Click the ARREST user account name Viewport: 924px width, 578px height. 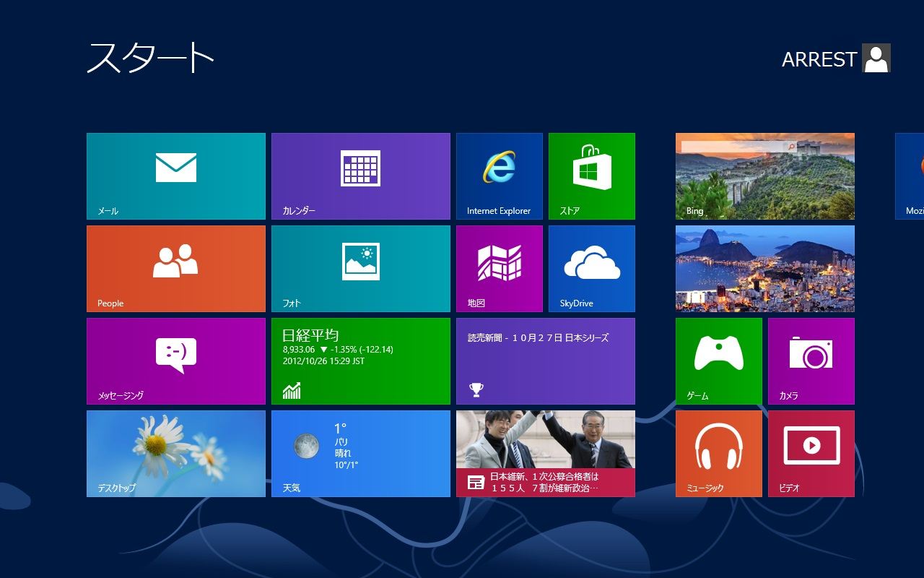coord(819,59)
